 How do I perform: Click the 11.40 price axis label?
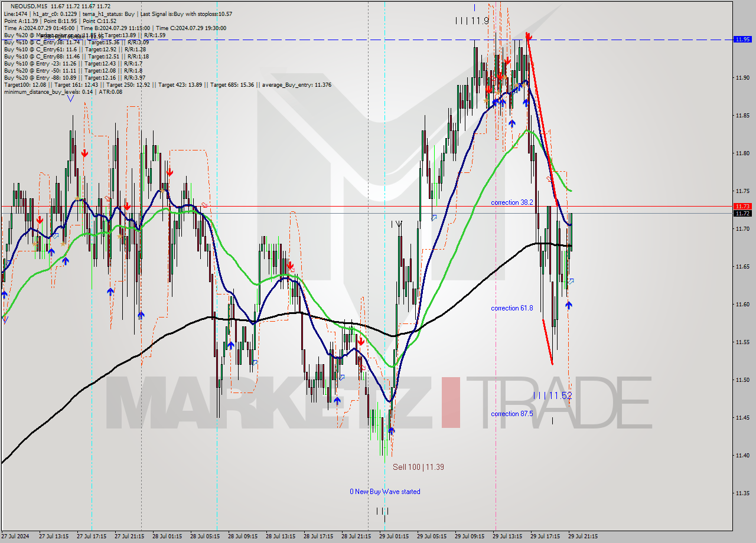(x=742, y=455)
